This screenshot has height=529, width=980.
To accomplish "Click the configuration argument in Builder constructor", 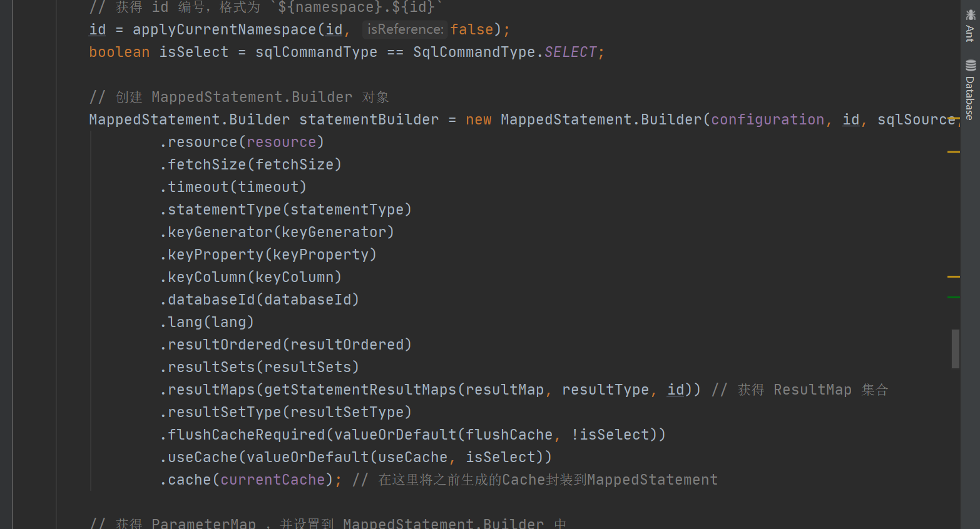I will click(x=768, y=119).
